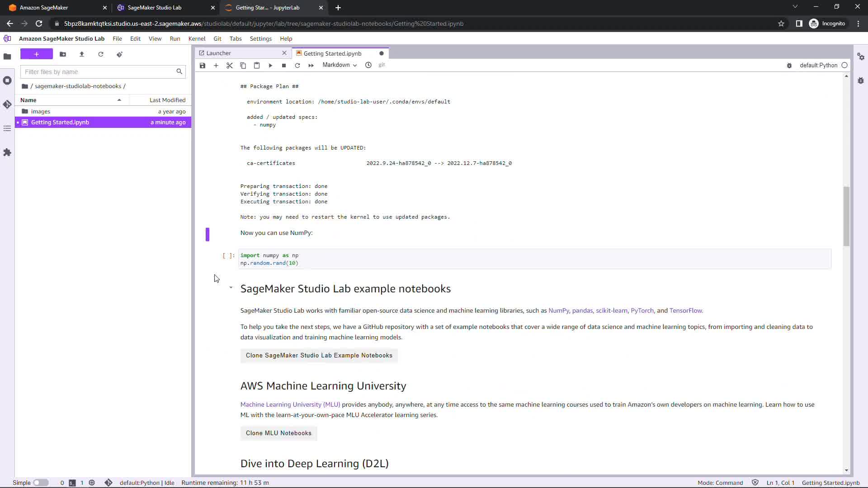868x488 pixels.
Task: Click Clone SageMaker Studio Lab Example Notebooks button
Action: (x=319, y=356)
